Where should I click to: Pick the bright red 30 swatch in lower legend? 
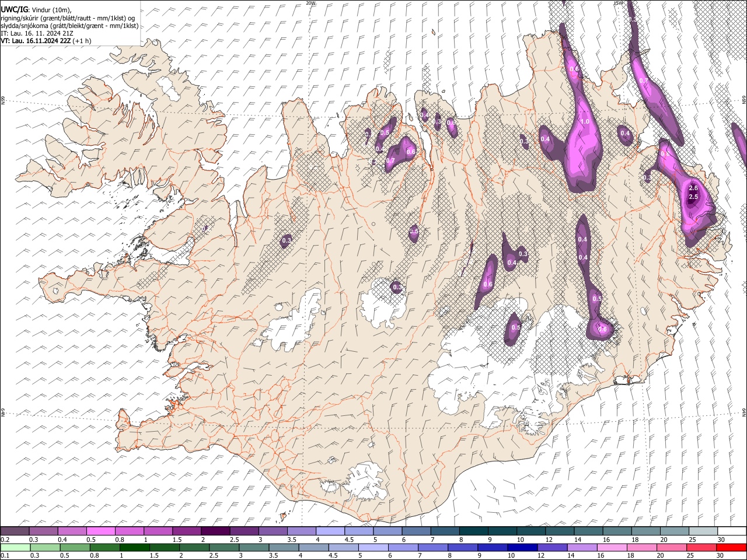tap(732, 547)
